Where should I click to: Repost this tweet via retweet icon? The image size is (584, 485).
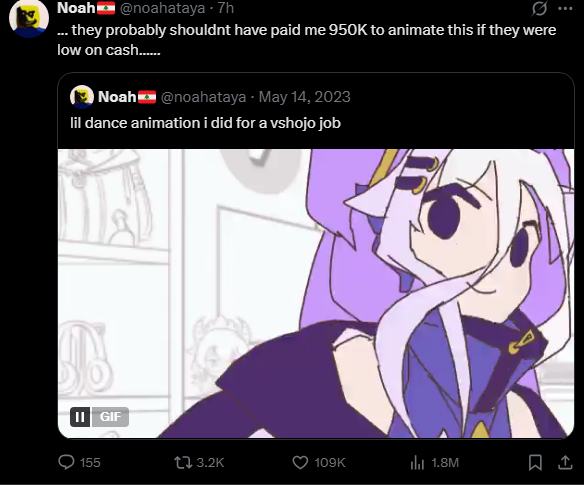point(183,463)
